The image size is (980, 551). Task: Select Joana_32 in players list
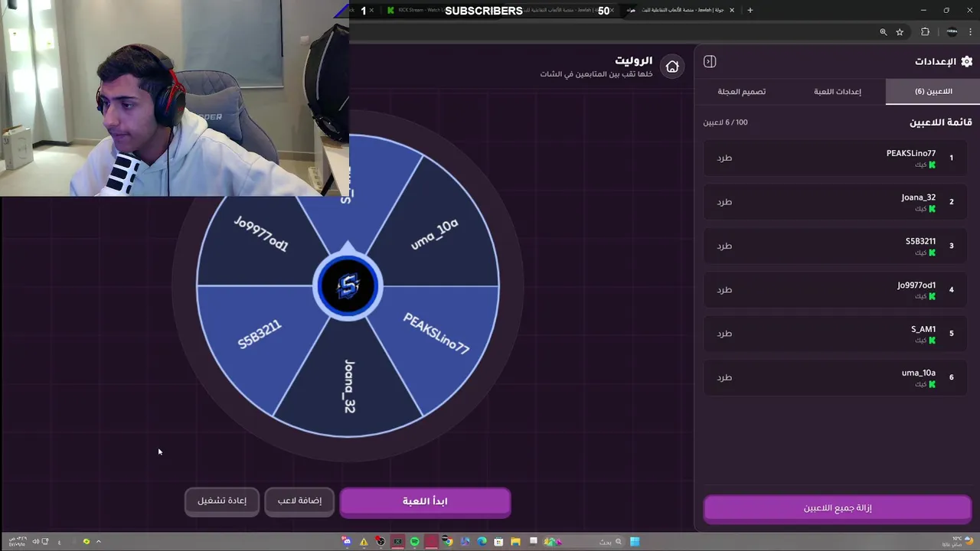click(x=837, y=202)
